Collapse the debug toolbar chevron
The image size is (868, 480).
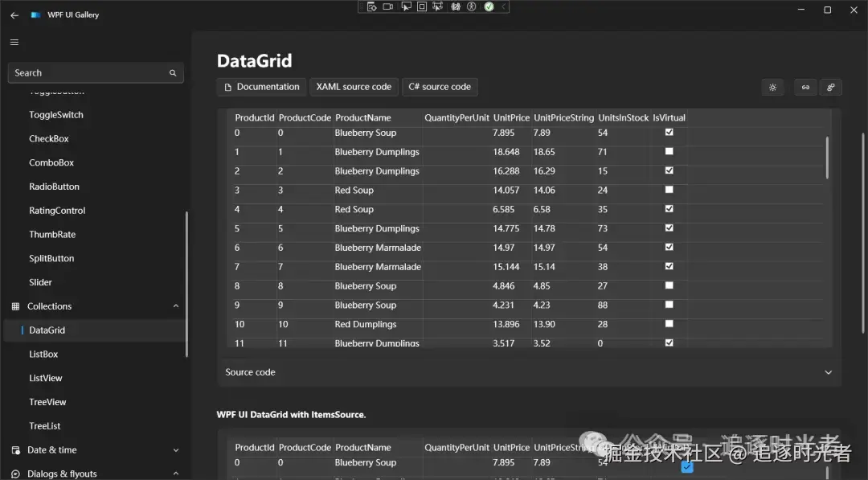click(503, 6)
